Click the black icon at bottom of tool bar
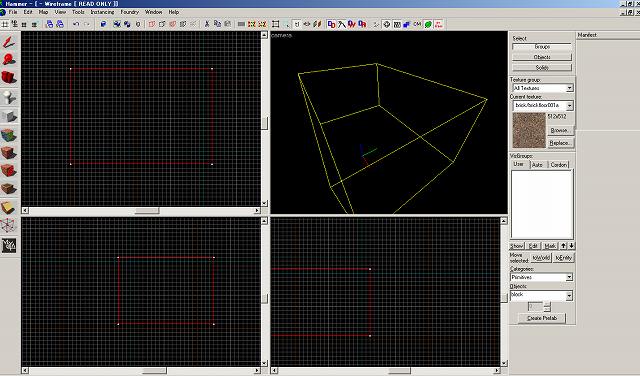Viewport: 640px width, 376px height. pos(9,246)
